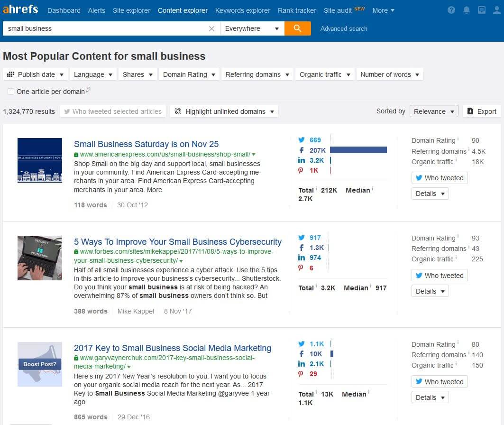The height and width of the screenshot is (425, 504).
Task: Open the Sorted by Relevance dropdown
Action: coord(434,111)
